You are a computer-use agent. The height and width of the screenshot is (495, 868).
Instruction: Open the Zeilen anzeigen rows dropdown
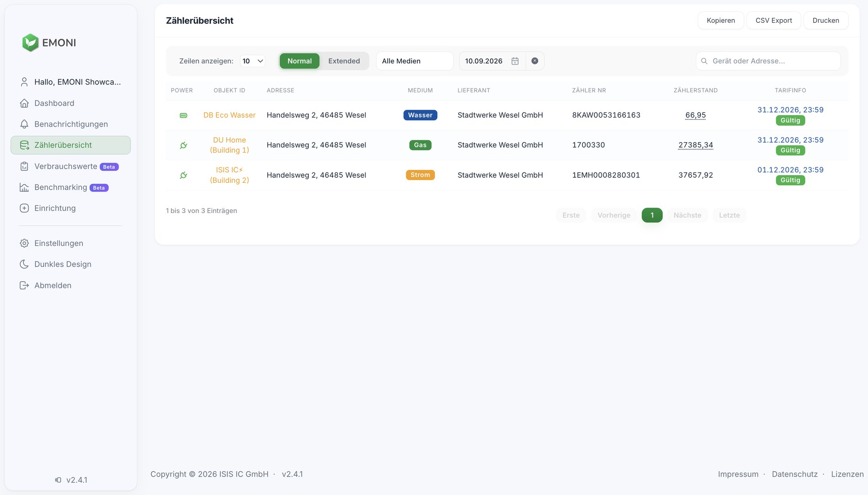tap(253, 61)
